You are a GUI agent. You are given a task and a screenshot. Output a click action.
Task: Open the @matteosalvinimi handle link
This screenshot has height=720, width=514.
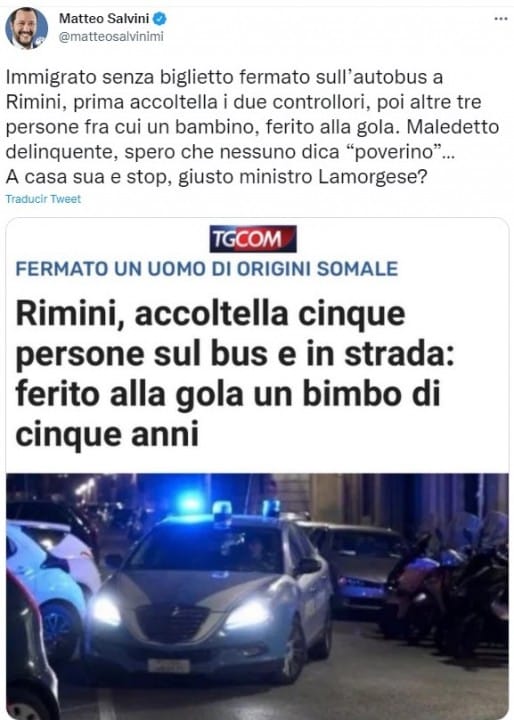[111, 37]
